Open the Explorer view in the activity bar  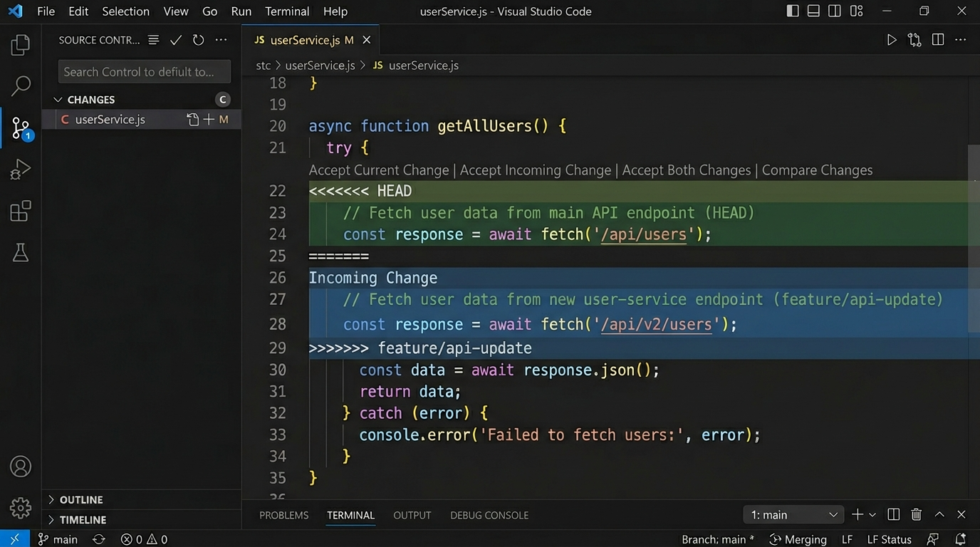pos(21,45)
